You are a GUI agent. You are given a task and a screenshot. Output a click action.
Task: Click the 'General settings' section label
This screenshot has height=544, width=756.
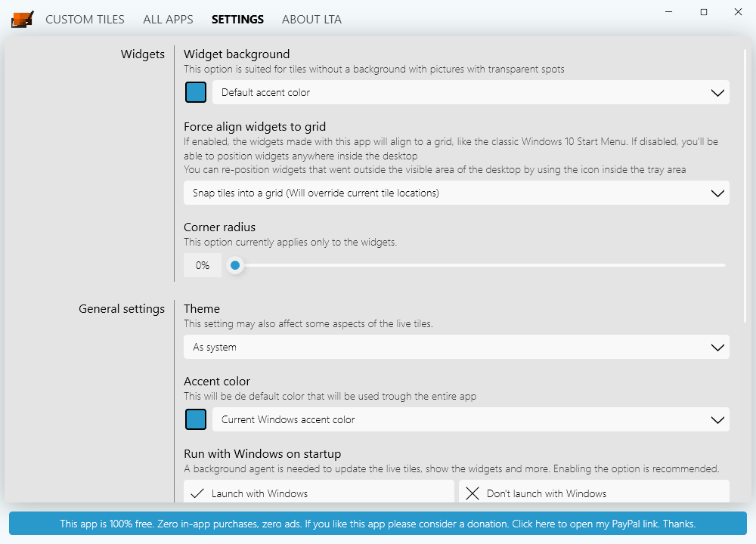click(122, 309)
